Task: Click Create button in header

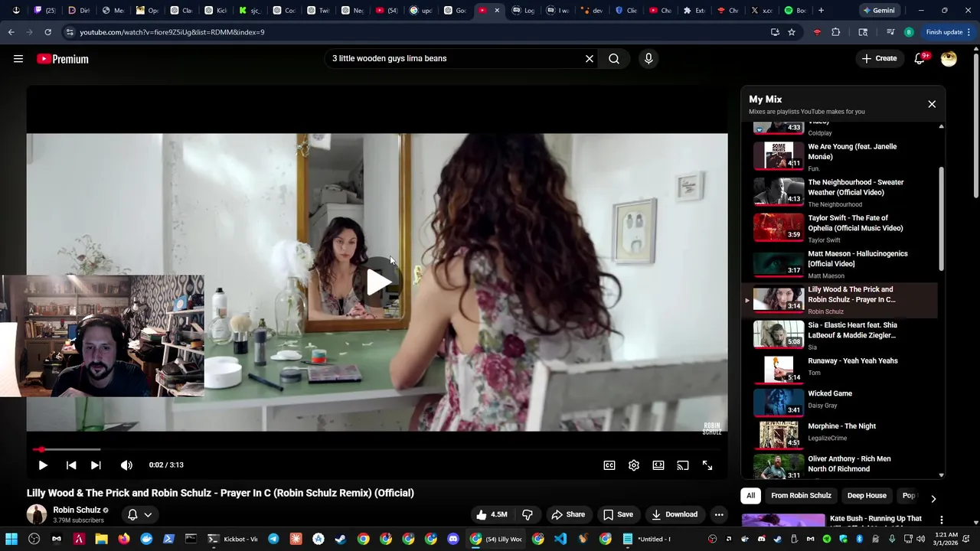Action: click(879, 58)
